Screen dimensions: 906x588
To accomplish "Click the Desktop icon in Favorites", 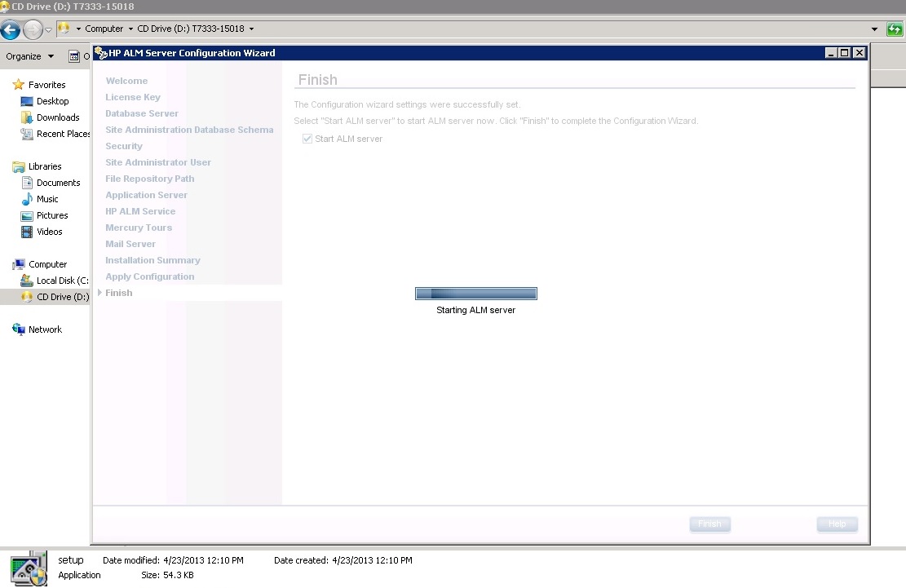I will [x=27, y=101].
